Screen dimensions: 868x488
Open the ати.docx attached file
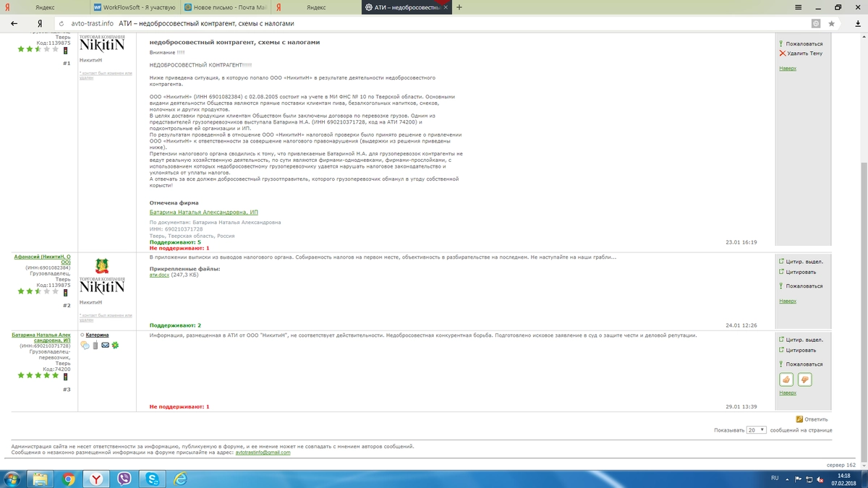point(158,275)
